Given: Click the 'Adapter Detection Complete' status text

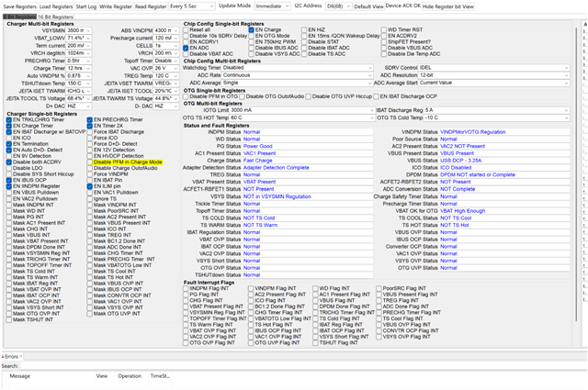Looking at the screenshot, I should pos(276,167).
